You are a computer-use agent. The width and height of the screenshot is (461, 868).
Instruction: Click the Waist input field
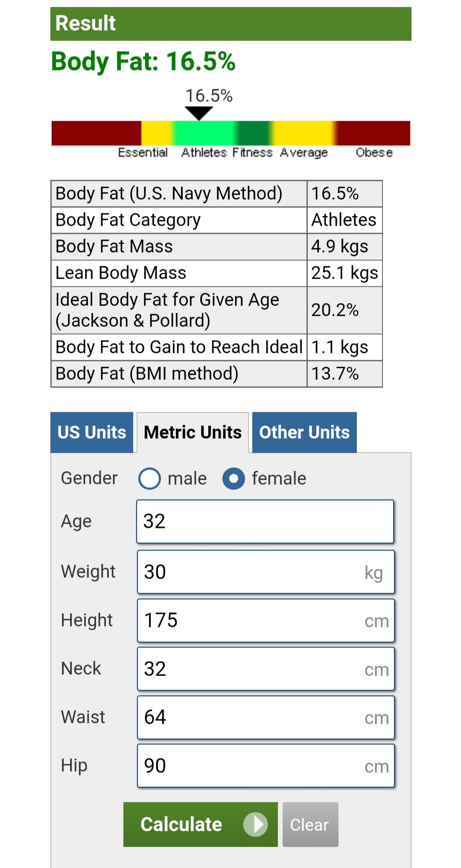pyautogui.click(x=265, y=717)
